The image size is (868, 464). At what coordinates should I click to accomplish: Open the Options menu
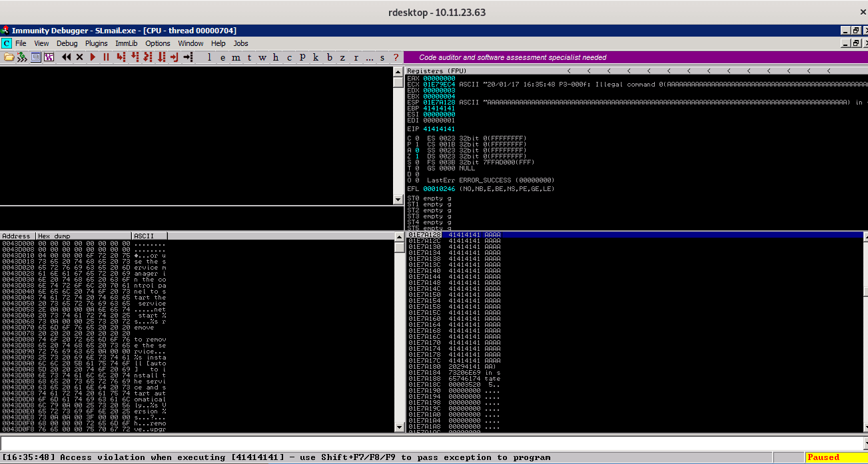[158, 43]
